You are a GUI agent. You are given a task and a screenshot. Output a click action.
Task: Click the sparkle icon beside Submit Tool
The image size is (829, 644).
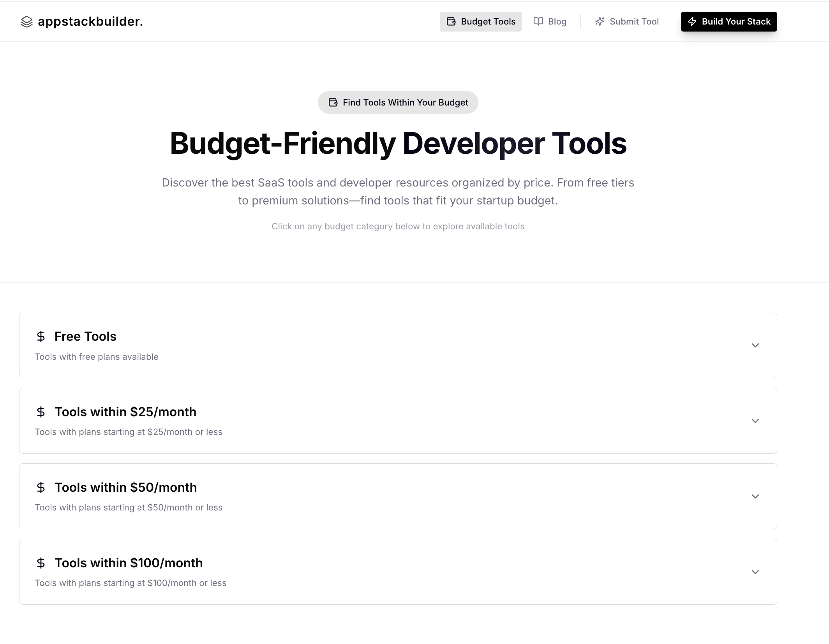(600, 22)
